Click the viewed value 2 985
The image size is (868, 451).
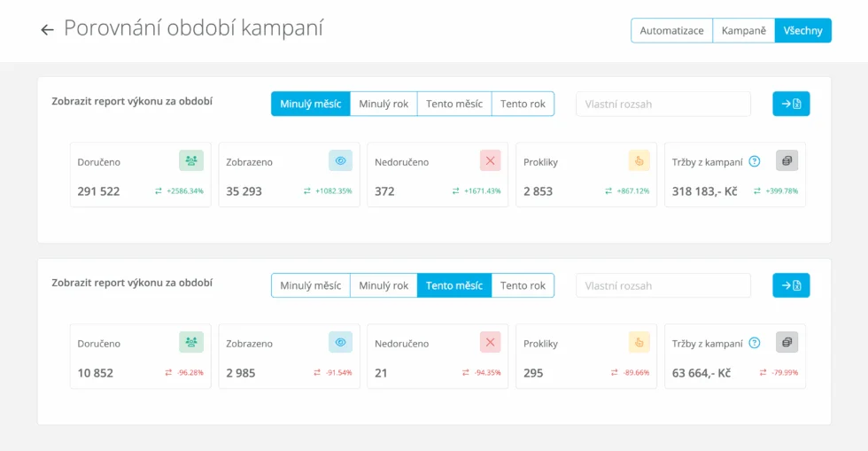point(241,373)
